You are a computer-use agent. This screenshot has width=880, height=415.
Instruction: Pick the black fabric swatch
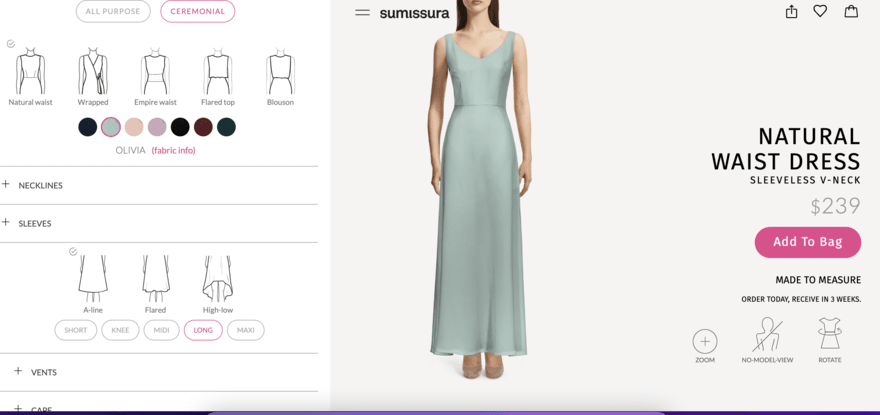tap(180, 127)
